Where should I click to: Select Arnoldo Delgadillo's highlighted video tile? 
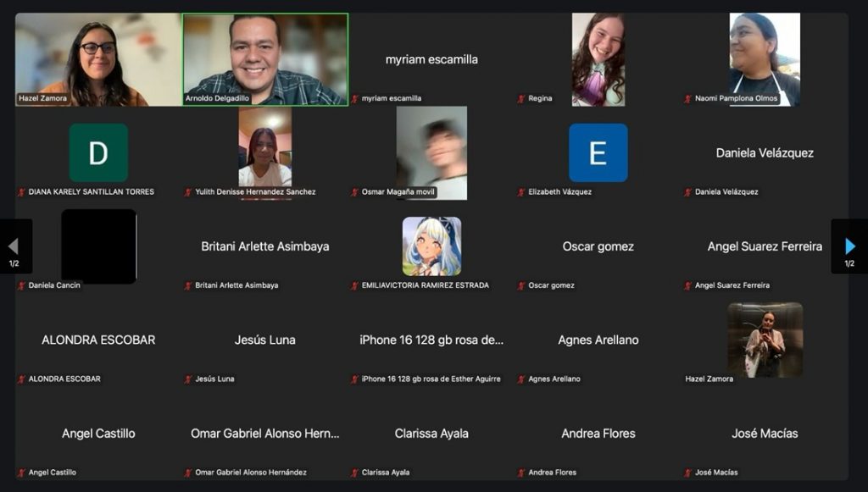(265, 59)
